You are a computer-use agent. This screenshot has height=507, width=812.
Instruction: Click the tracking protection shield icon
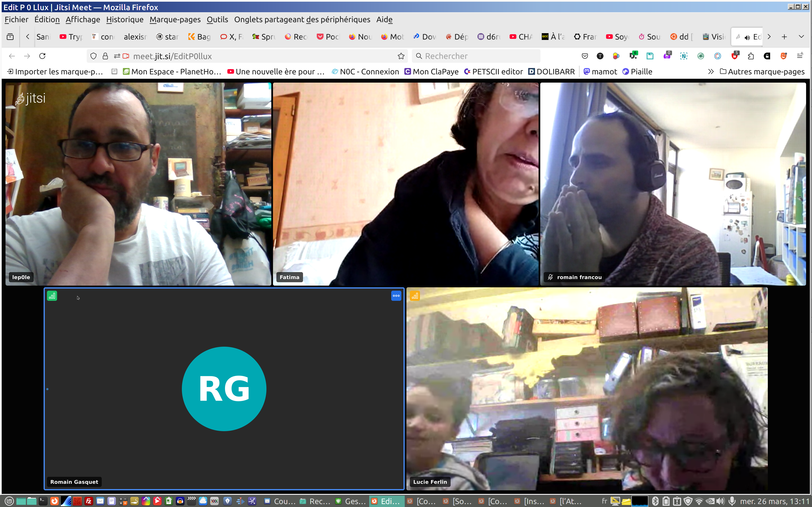click(94, 56)
